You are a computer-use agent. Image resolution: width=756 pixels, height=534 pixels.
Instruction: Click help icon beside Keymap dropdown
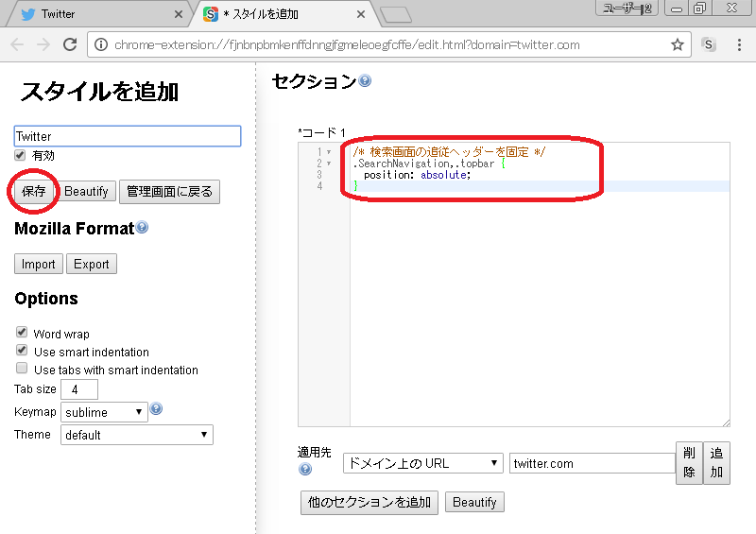[x=156, y=408]
